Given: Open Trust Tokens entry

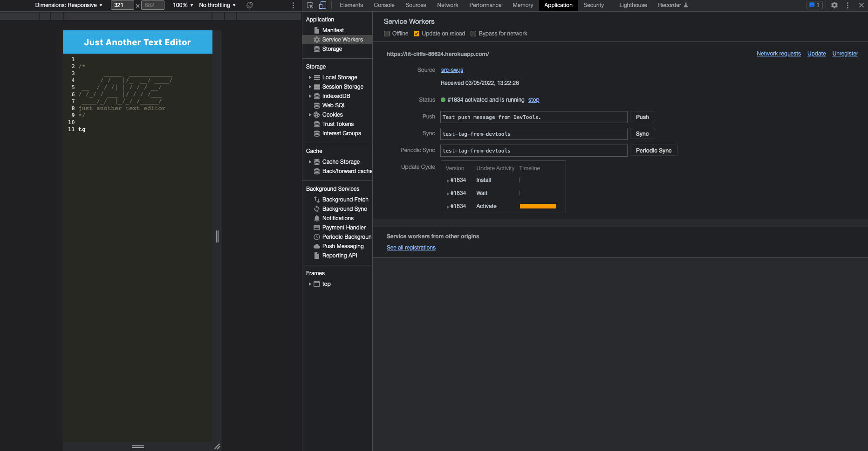Looking at the screenshot, I should (337, 124).
